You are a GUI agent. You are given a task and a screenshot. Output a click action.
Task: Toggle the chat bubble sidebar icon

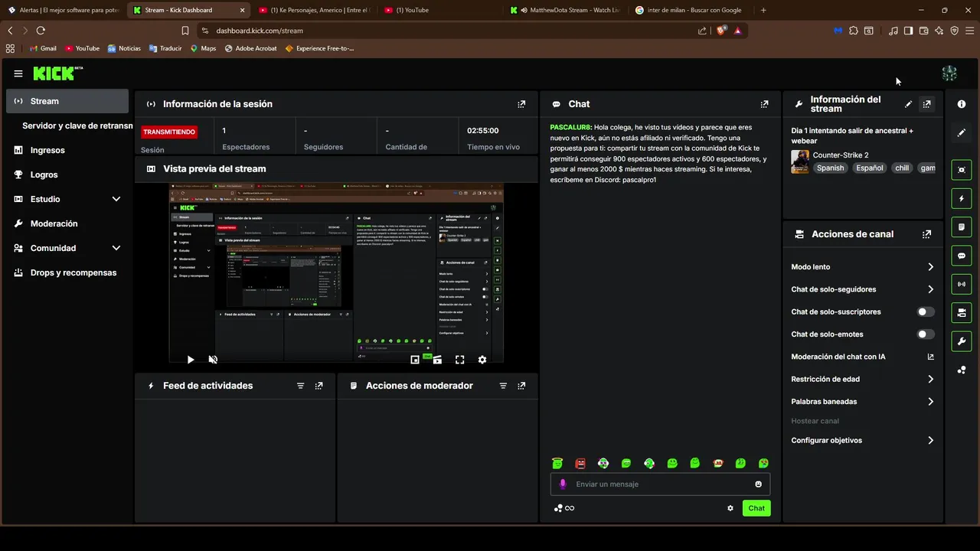pyautogui.click(x=962, y=256)
